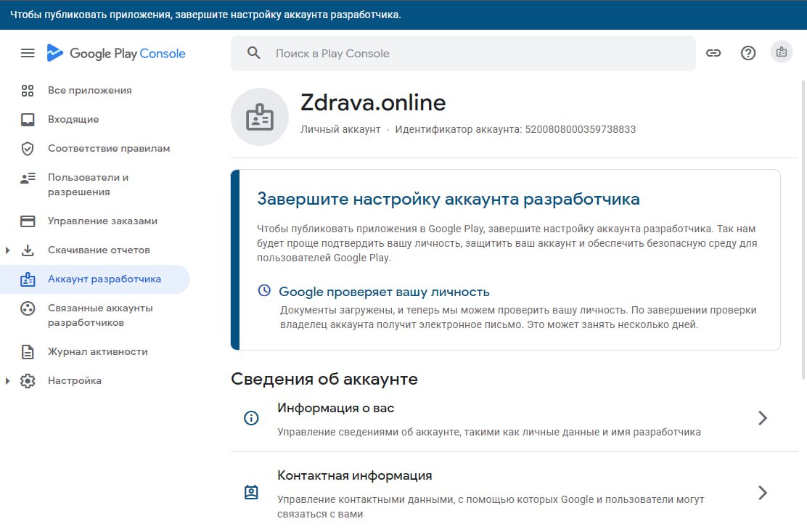Click the clock icon beside identity verification
The width and height of the screenshot is (807, 532).
[264, 291]
